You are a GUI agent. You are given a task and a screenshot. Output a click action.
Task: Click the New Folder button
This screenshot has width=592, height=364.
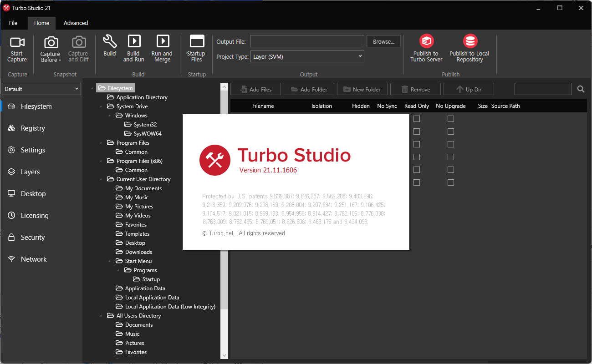click(x=362, y=89)
